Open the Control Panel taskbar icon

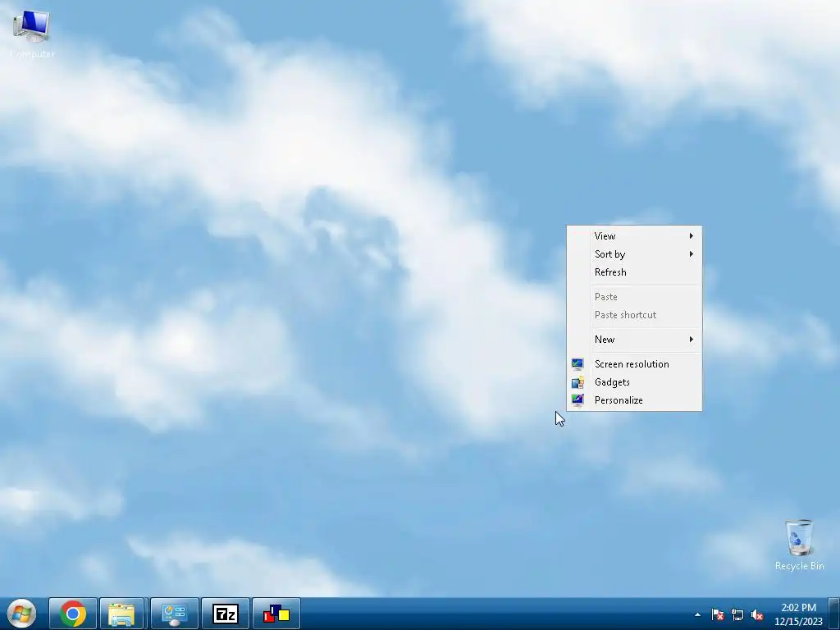[x=174, y=614]
